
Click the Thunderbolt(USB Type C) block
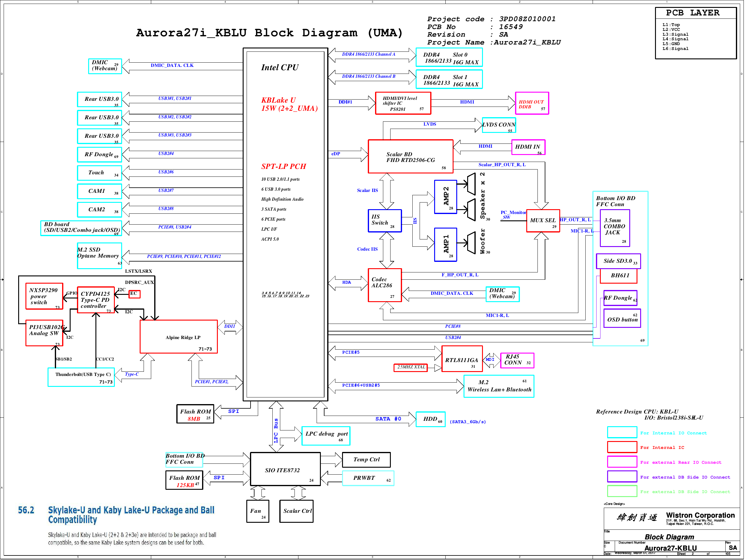[x=81, y=377]
